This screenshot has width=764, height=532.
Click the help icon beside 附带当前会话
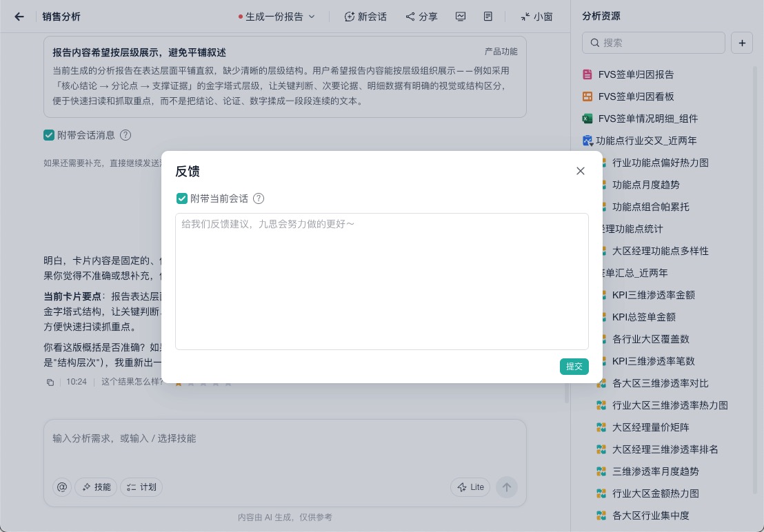pyautogui.click(x=259, y=198)
